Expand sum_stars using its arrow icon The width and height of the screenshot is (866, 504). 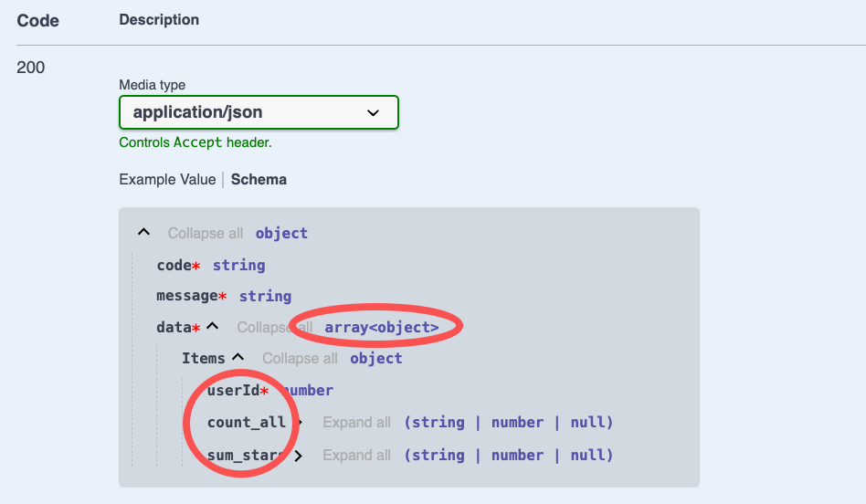coord(298,456)
